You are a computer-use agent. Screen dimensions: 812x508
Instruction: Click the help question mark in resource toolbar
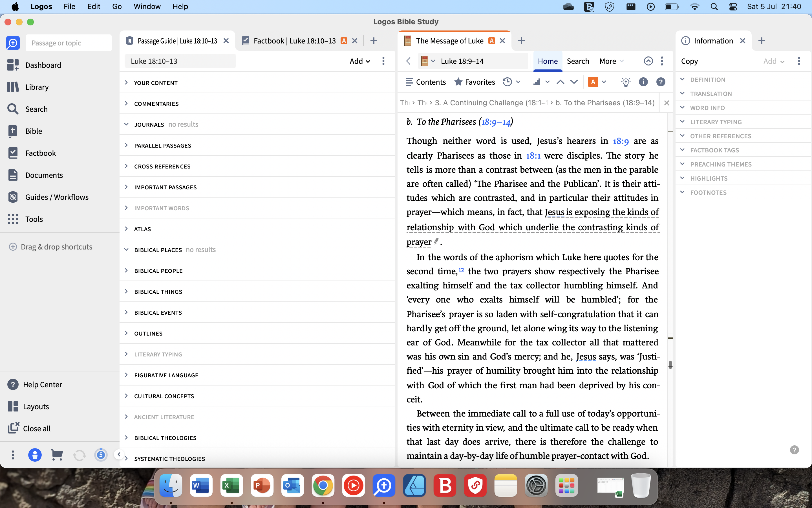pyautogui.click(x=660, y=82)
